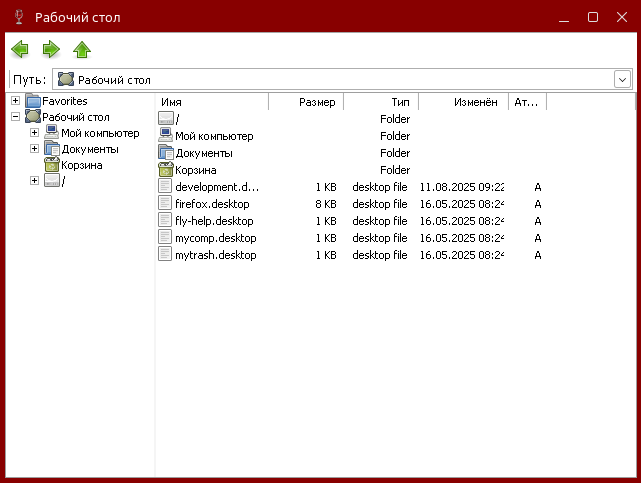Open the Path combo box dropdown arrow
This screenshot has width=641, height=483.
[x=622, y=79]
